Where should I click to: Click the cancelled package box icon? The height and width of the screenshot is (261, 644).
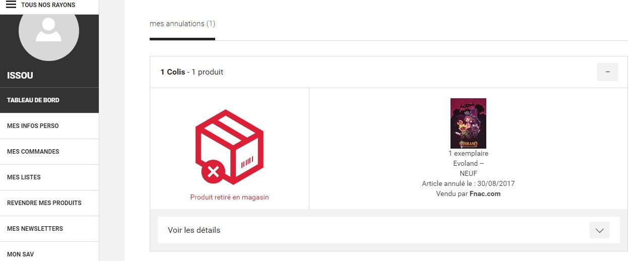click(x=229, y=147)
